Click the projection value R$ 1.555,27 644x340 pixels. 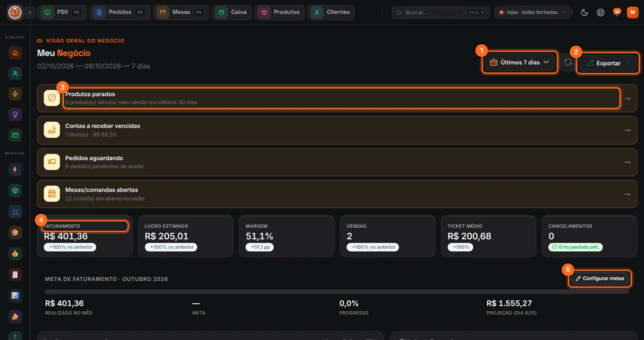click(x=509, y=303)
